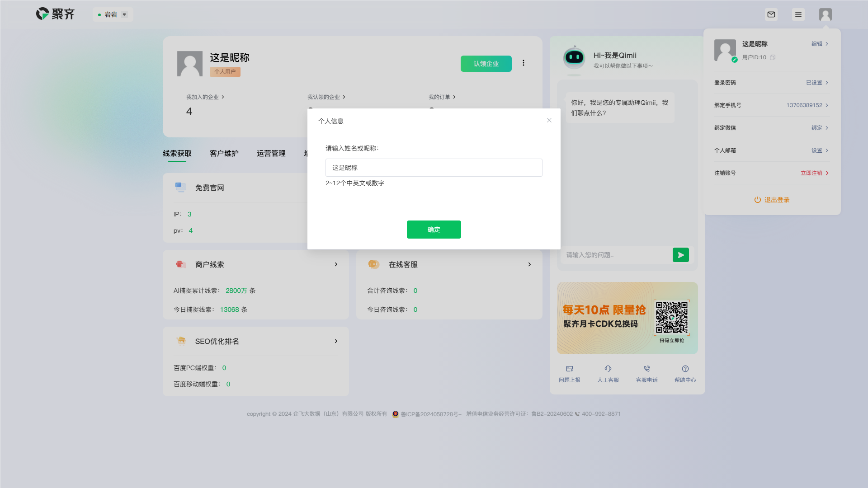
Task: Send message with green arrow button
Action: point(681,255)
